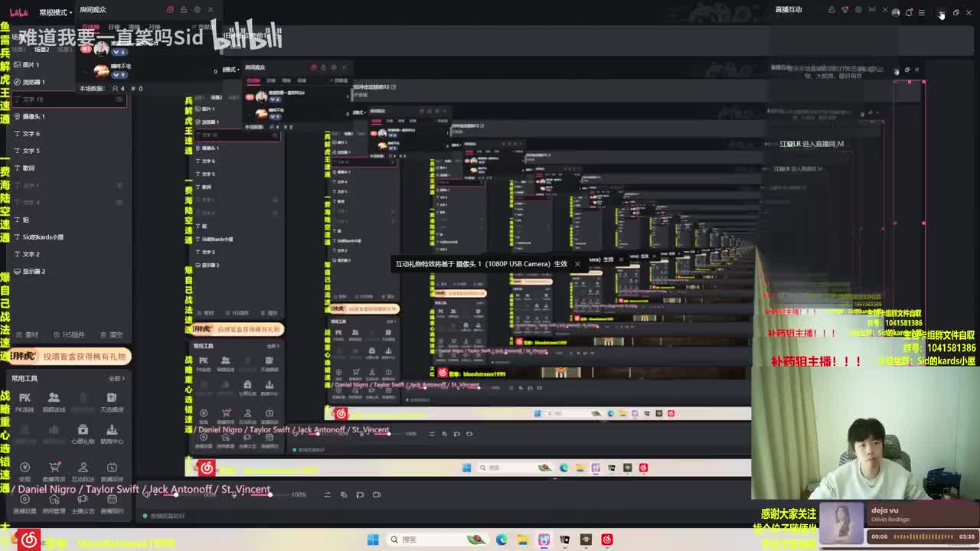Toggle the lock on the 直播互动 panel
The image size is (980, 551).
coord(831,10)
